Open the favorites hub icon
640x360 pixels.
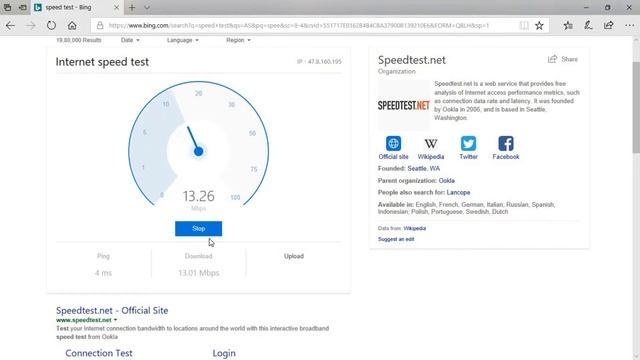coord(568,26)
